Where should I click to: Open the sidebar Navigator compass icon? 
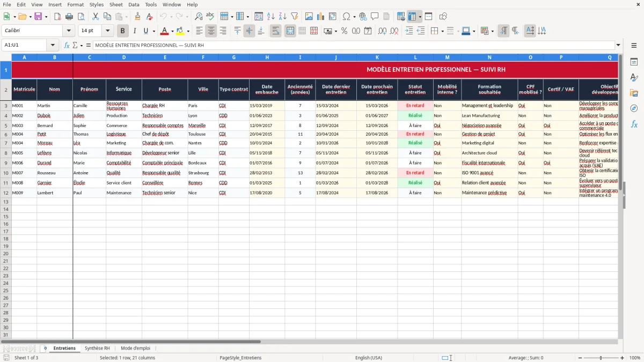tap(634, 108)
